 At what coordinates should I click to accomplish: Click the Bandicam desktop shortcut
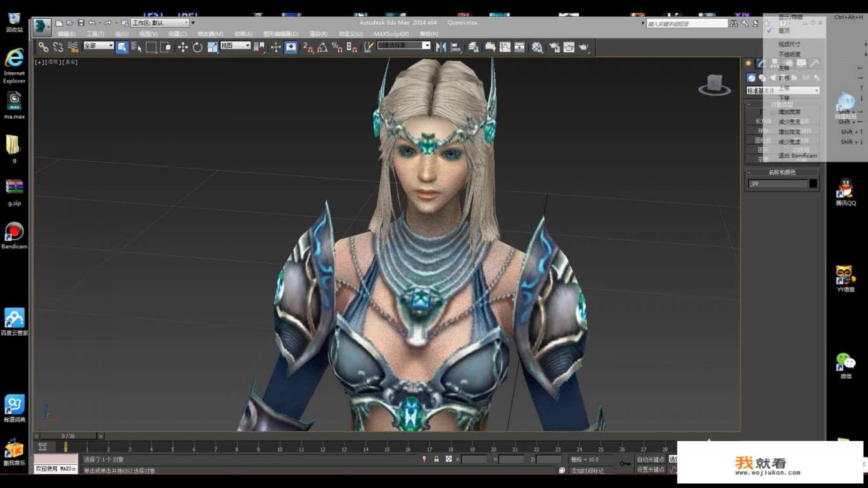click(14, 236)
